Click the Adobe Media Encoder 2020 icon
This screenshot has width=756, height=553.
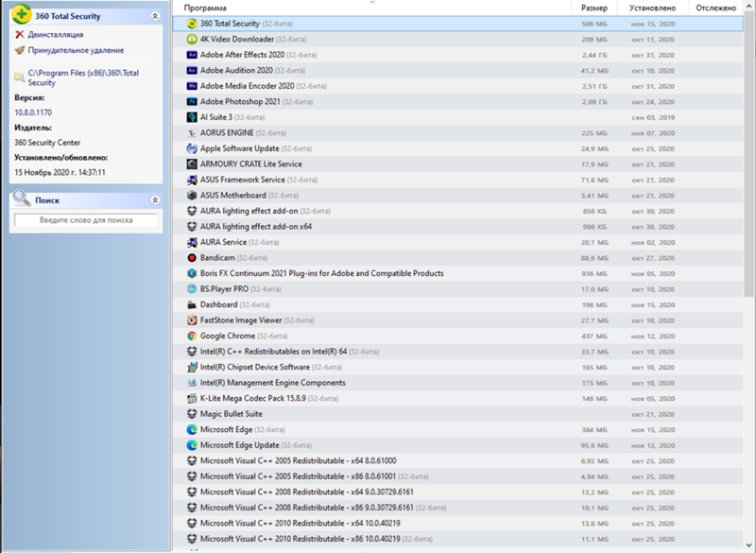coord(192,86)
